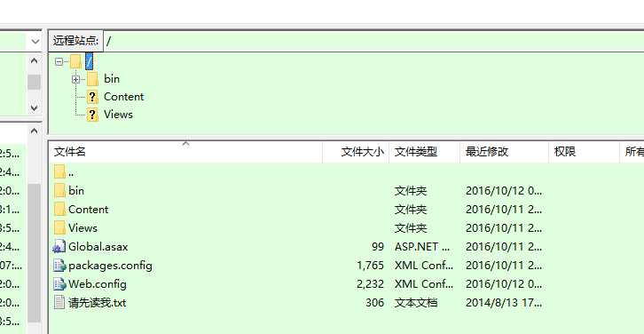Click the size value 2,232

tap(370, 284)
